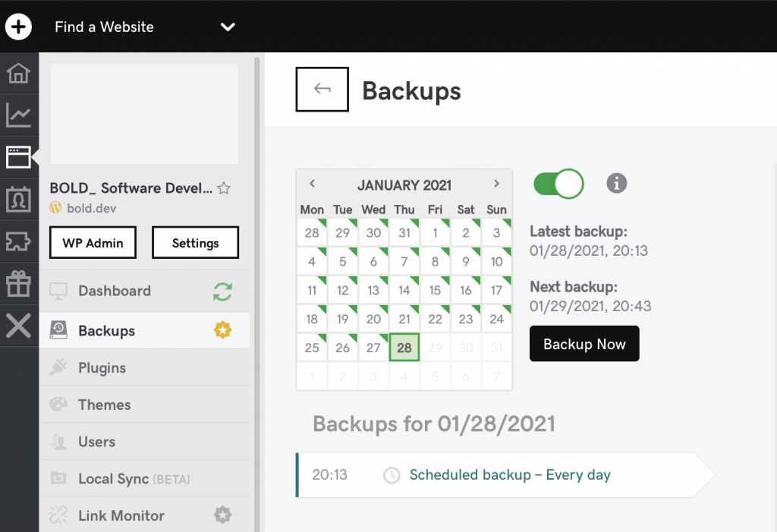Click the Latest backup date 01/28/2021, 20:13
The height and width of the screenshot is (532, 777).
pyautogui.click(x=589, y=251)
